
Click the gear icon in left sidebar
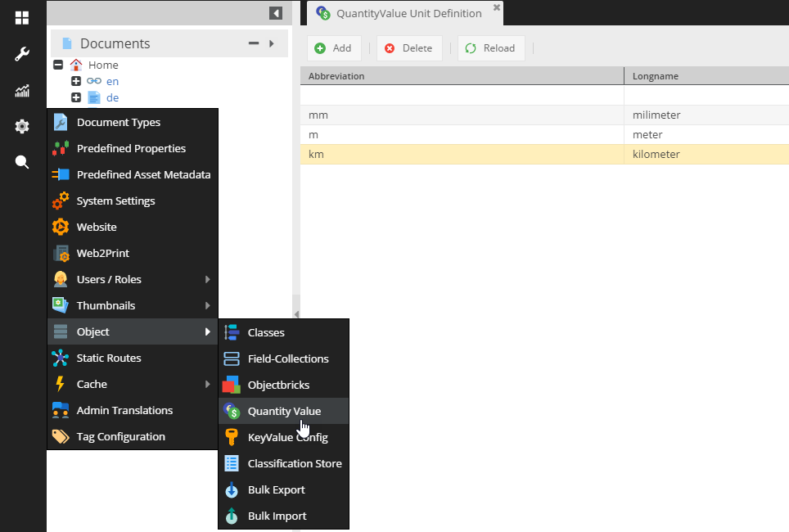22,126
